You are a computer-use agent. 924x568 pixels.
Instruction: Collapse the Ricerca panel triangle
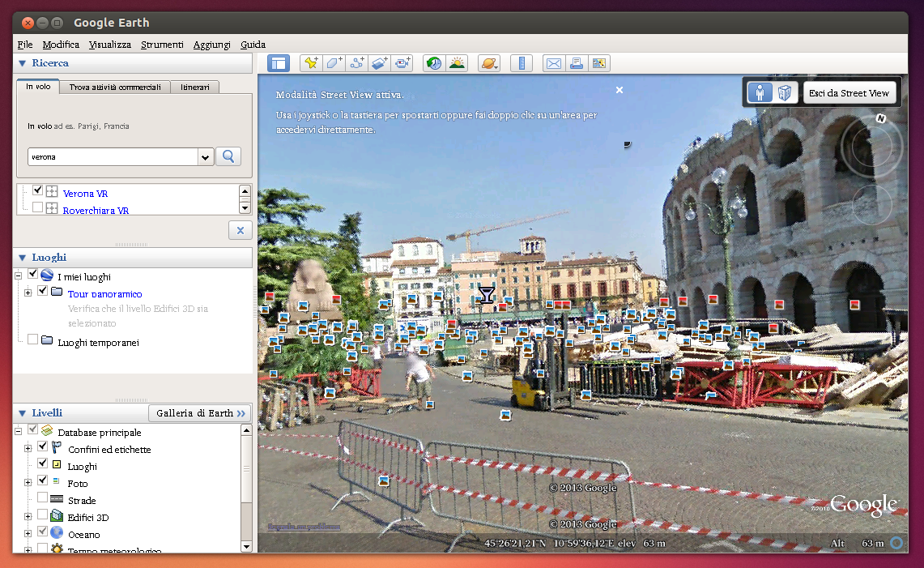[x=23, y=63]
